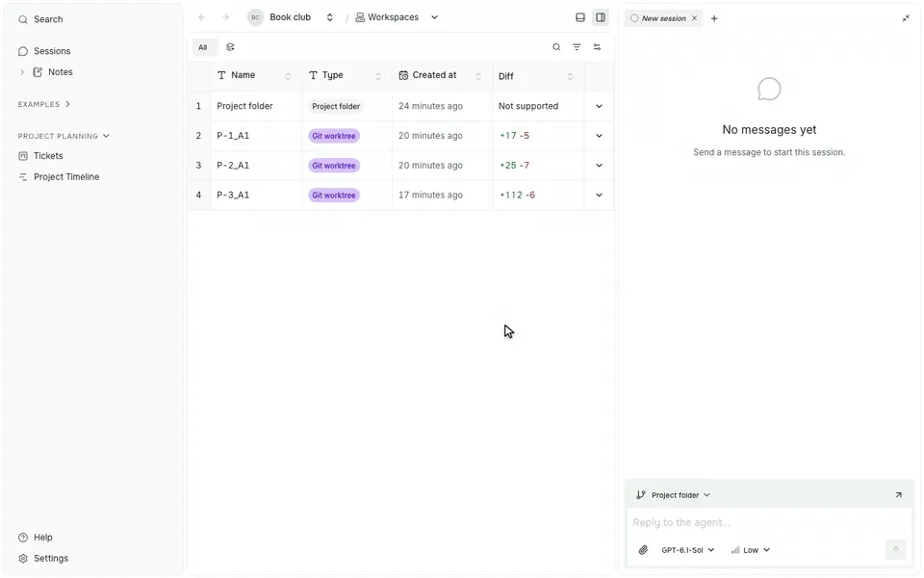The width and height of the screenshot is (924, 578).
Task: Go back with the left arrow
Action: pyautogui.click(x=202, y=17)
